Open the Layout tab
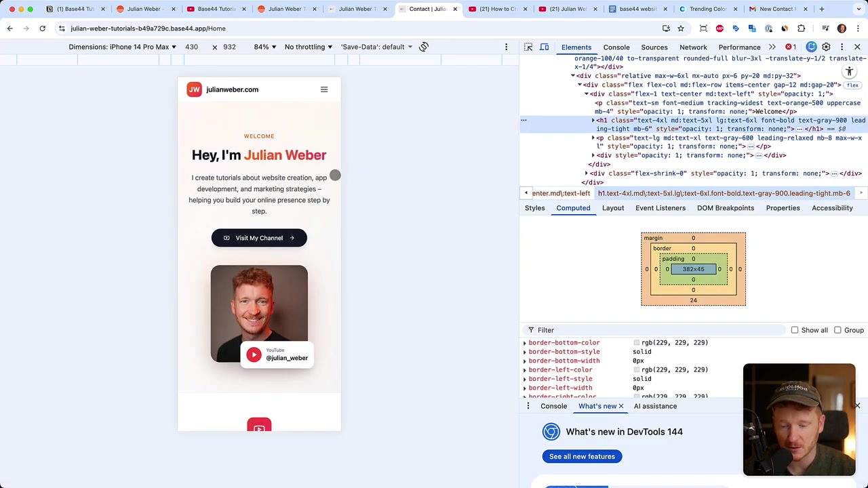This screenshot has width=868, height=488. pyautogui.click(x=613, y=208)
